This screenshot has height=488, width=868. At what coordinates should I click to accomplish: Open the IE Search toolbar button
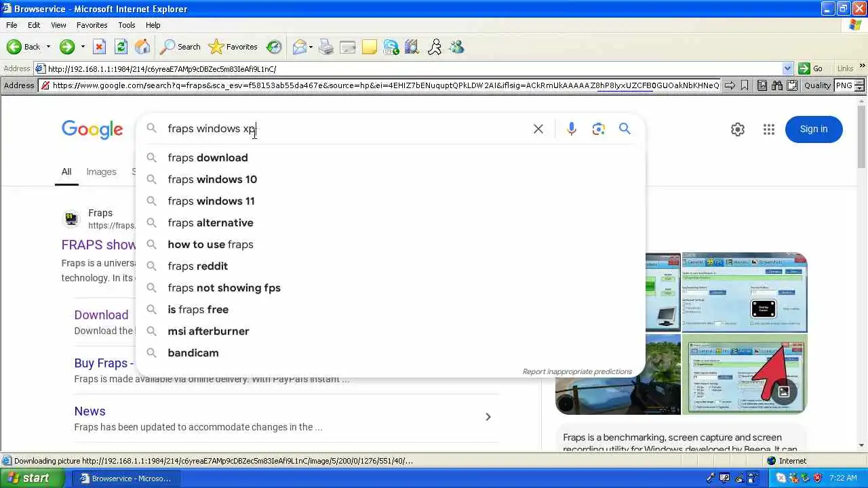tap(180, 47)
